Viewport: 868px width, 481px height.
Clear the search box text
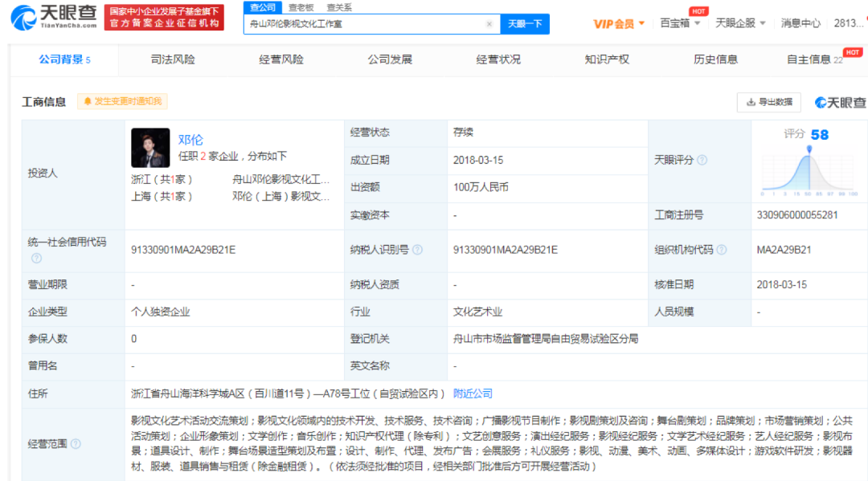point(489,24)
